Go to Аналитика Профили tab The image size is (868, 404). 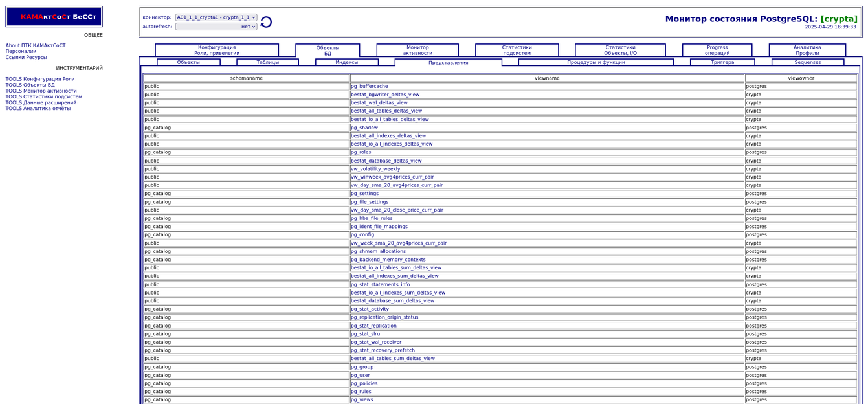click(x=807, y=50)
